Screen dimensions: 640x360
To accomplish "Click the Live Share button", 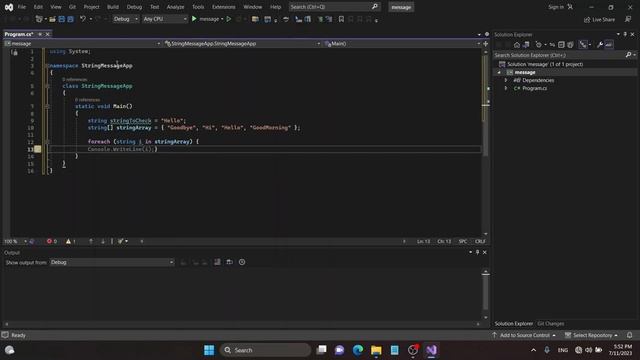I will (x=599, y=19).
